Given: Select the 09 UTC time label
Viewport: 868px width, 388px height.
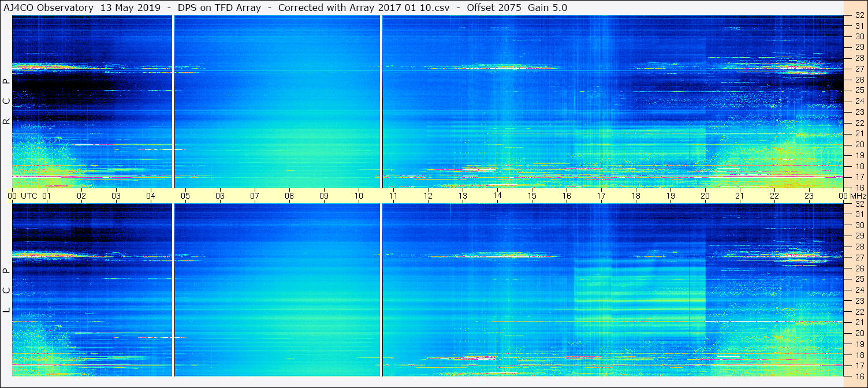Looking at the screenshot, I should coord(324,196).
